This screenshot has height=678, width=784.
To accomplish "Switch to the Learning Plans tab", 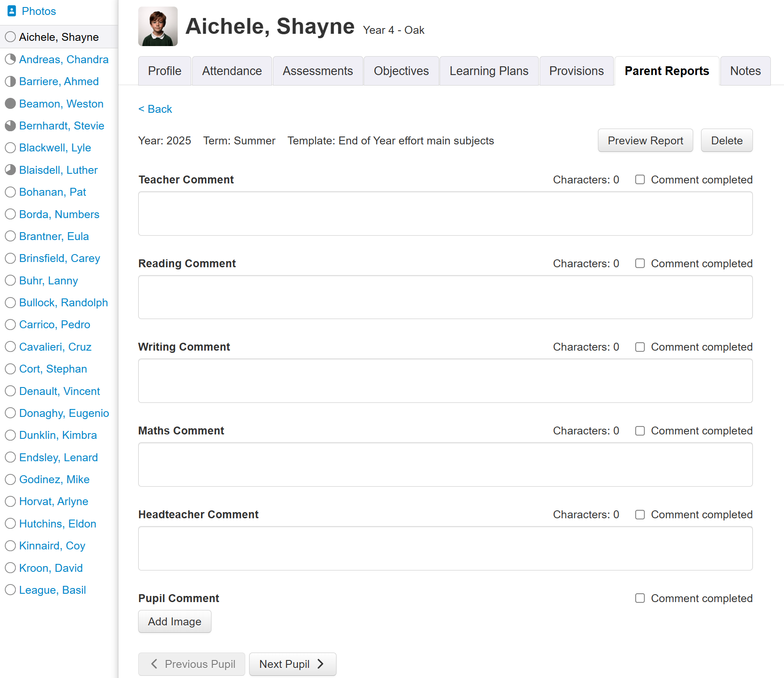I will [x=489, y=71].
